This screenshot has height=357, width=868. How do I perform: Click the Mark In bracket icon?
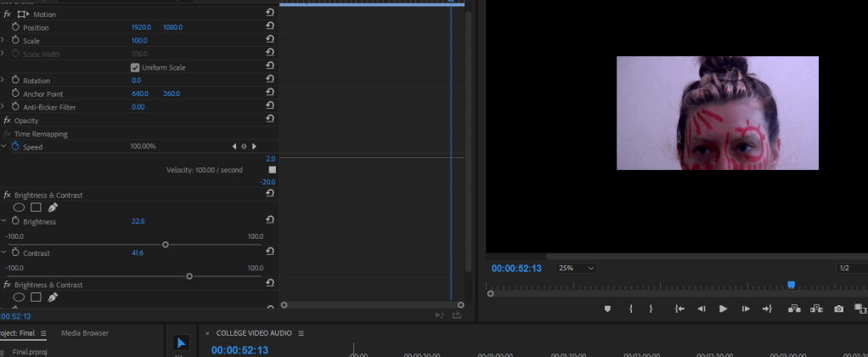pyautogui.click(x=630, y=309)
